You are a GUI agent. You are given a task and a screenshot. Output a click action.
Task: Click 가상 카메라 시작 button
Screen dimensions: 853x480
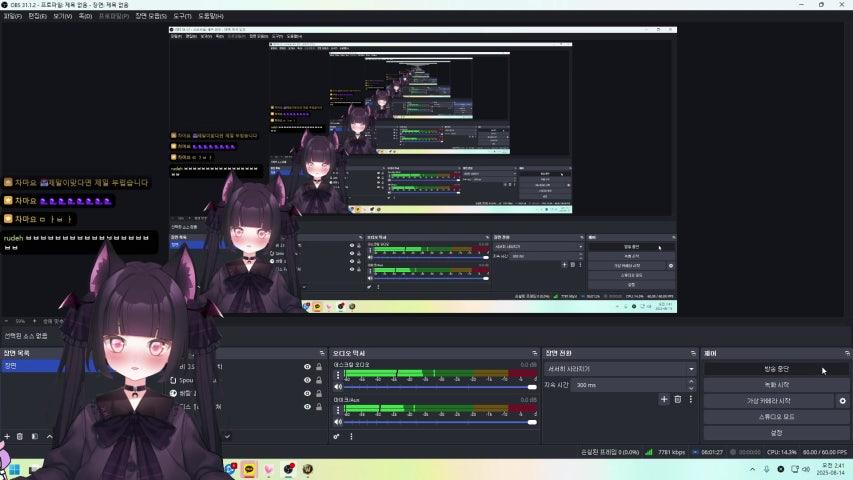pos(769,401)
